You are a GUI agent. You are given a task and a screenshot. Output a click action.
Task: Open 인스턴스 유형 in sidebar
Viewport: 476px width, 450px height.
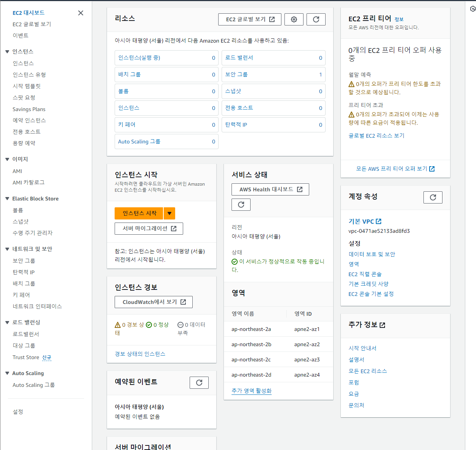coord(29,75)
